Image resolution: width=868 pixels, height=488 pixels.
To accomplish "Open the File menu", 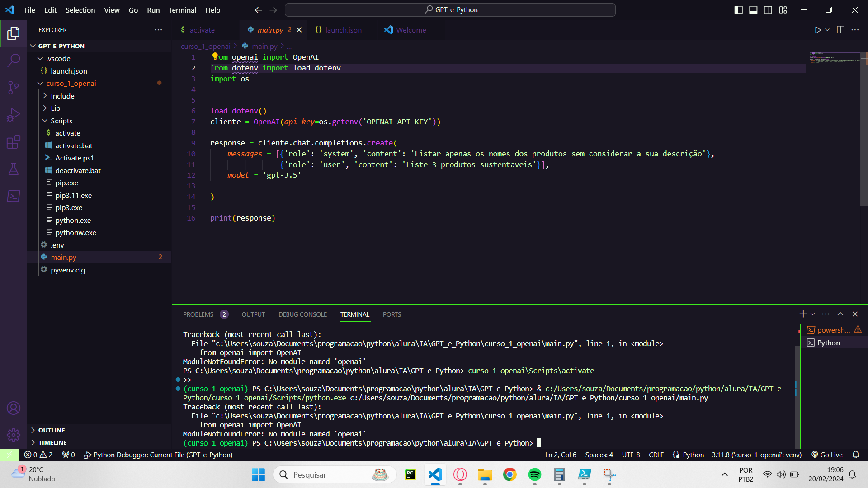I will point(29,10).
